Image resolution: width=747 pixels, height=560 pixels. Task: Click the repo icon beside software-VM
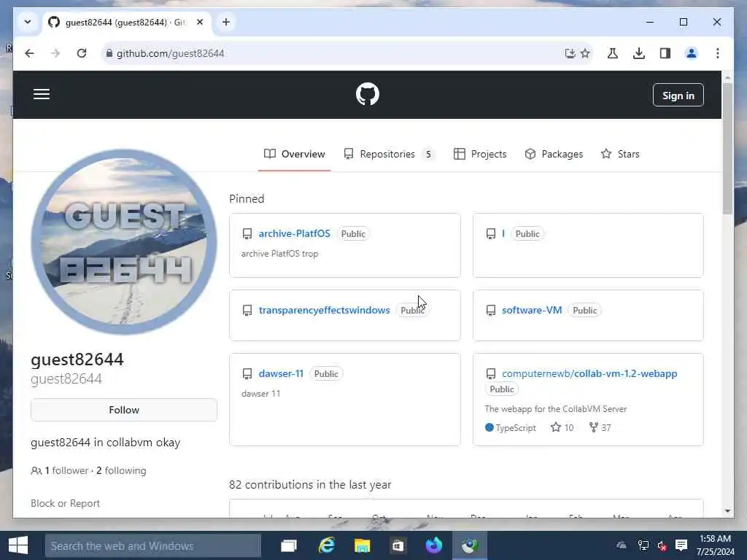tap(491, 311)
